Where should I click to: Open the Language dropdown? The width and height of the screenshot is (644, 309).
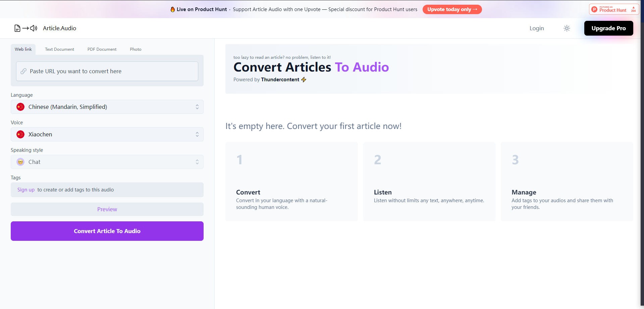(x=107, y=107)
